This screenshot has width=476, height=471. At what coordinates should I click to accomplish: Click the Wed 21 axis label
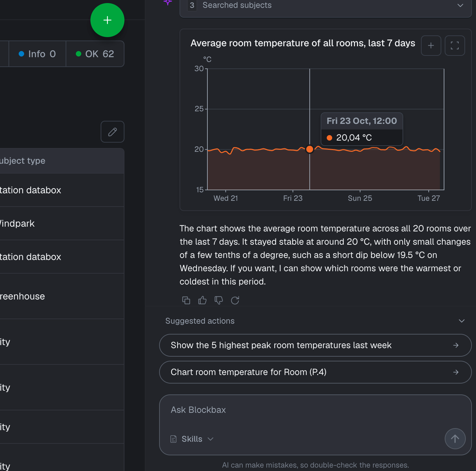pyautogui.click(x=226, y=198)
